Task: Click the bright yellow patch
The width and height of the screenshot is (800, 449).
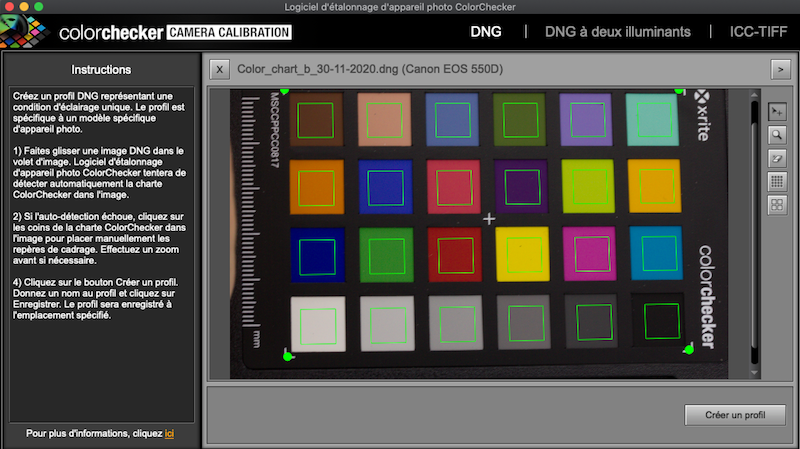Action: (x=522, y=254)
